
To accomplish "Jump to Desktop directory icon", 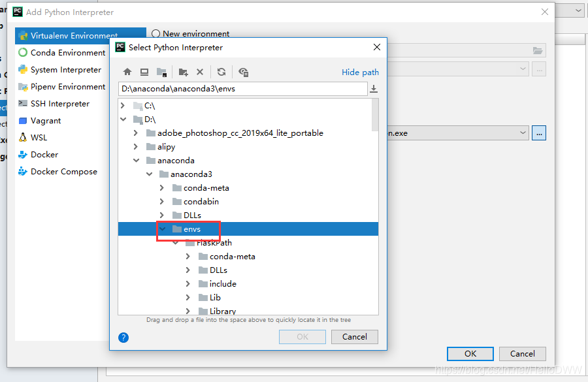I will (144, 72).
